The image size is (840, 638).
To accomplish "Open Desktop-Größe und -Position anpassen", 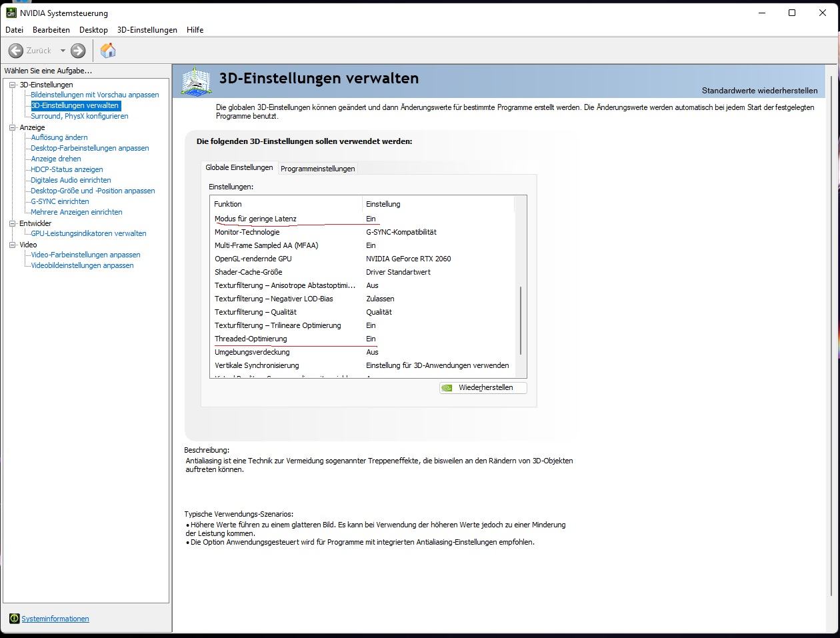I will (93, 191).
